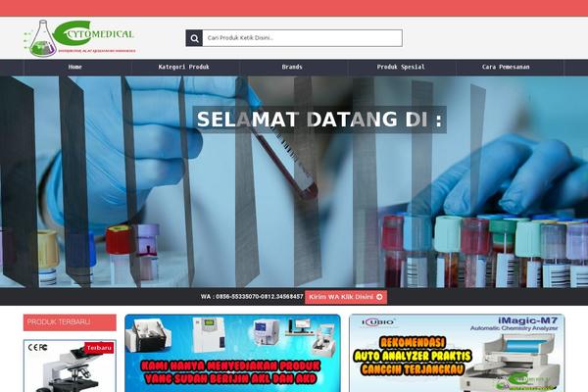Click the hero slider lab image

pos(294,182)
